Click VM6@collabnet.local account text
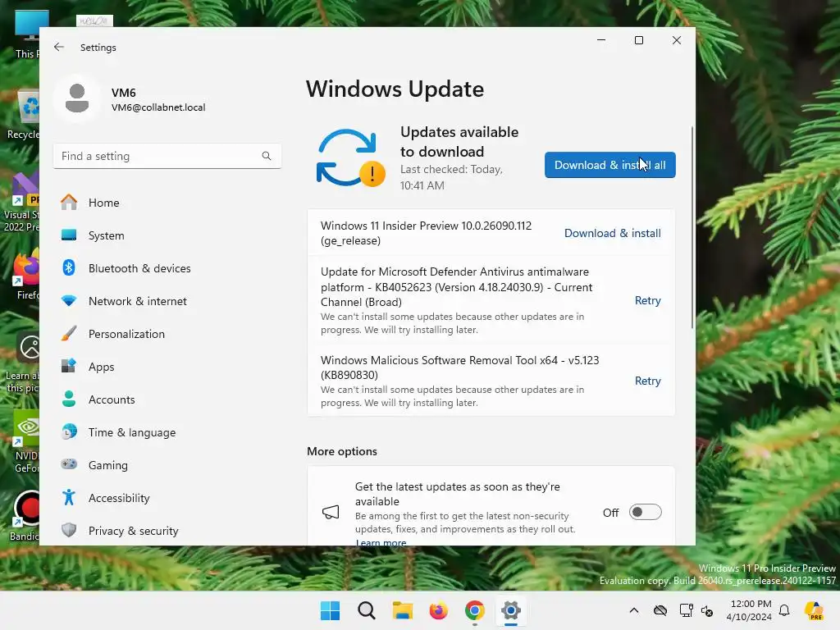The height and width of the screenshot is (630, 840). pos(158,107)
